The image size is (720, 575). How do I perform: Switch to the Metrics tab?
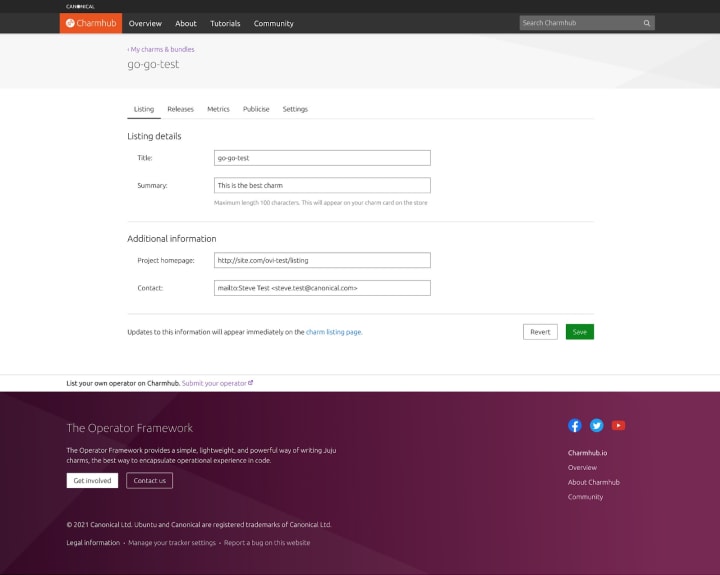pyautogui.click(x=218, y=109)
